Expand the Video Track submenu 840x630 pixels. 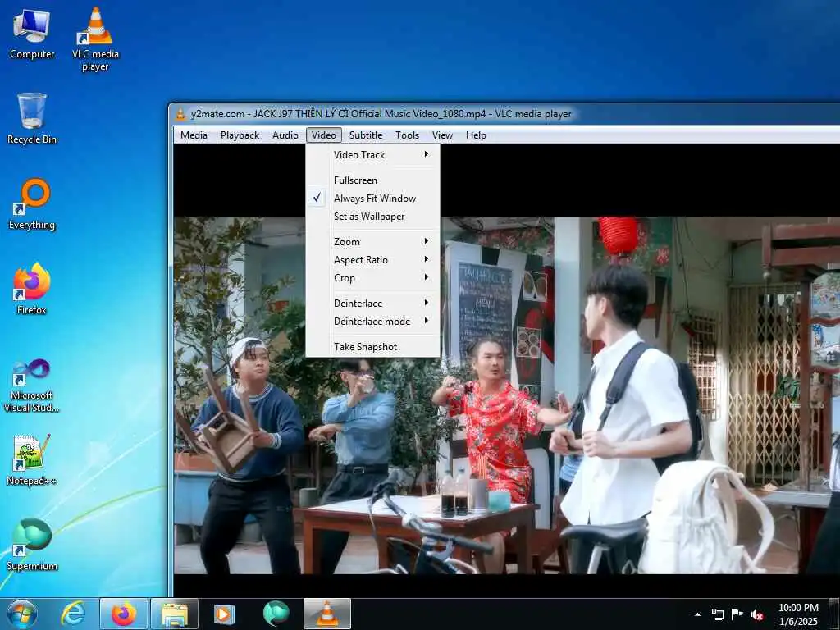click(x=373, y=155)
